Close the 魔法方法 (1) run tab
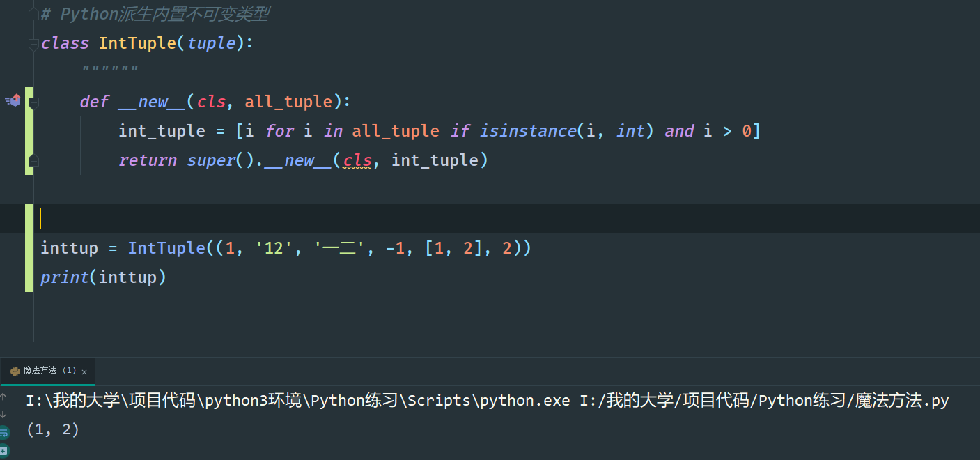Screen dimensions: 980x460 point(84,372)
